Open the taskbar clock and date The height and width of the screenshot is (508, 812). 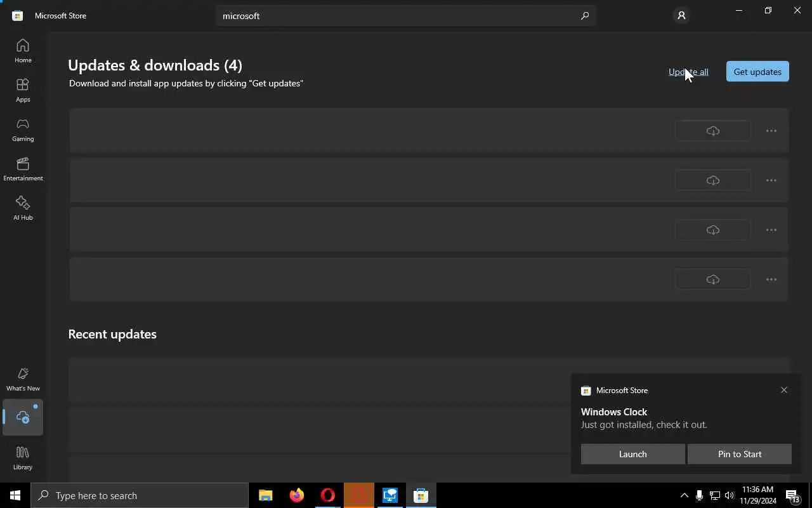pyautogui.click(x=758, y=495)
